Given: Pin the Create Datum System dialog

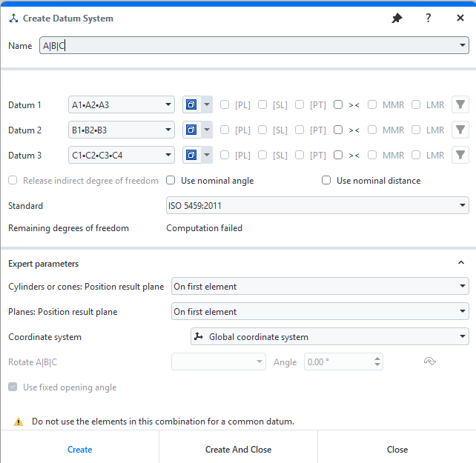Looking at the screenshot, I should (397, 18).
